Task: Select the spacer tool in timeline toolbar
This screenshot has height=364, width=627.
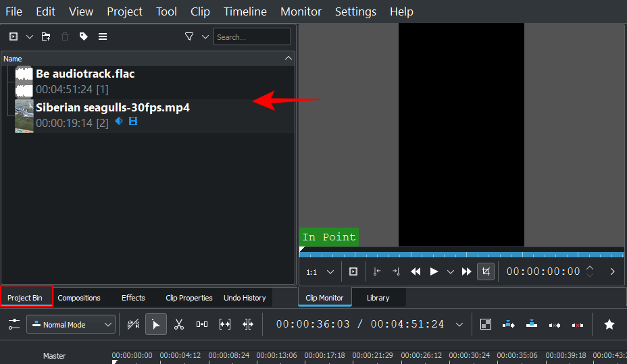Action: tap(202, 324)
